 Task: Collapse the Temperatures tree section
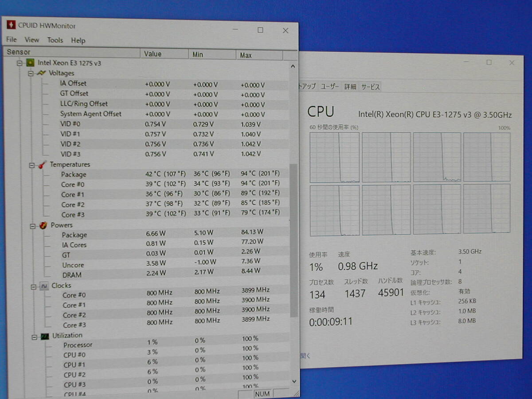[32, 165]
